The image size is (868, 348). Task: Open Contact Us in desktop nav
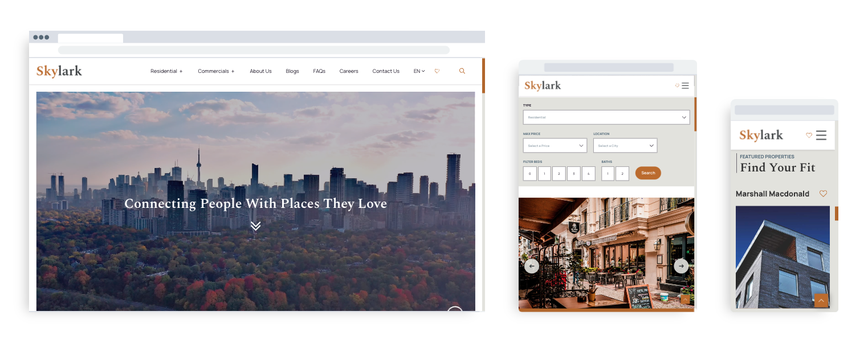(x=386, y=71)
